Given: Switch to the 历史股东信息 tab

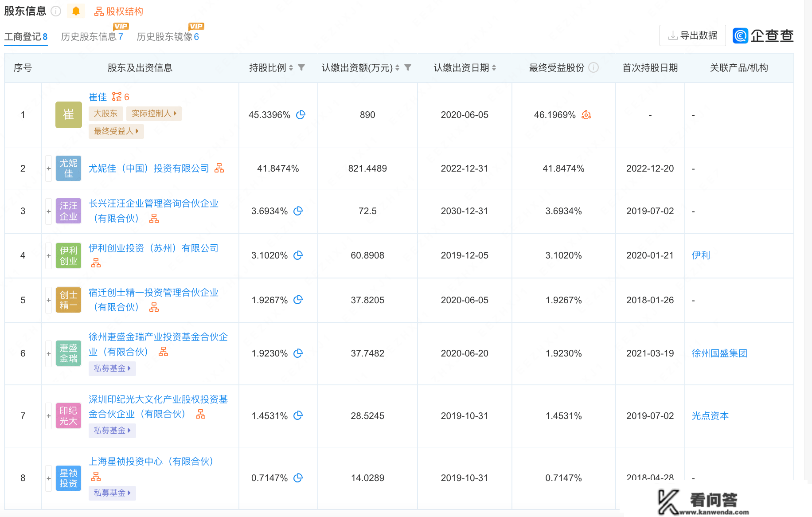Looking at the screenshot, I should pyautogui.click(x=92, y=37).
